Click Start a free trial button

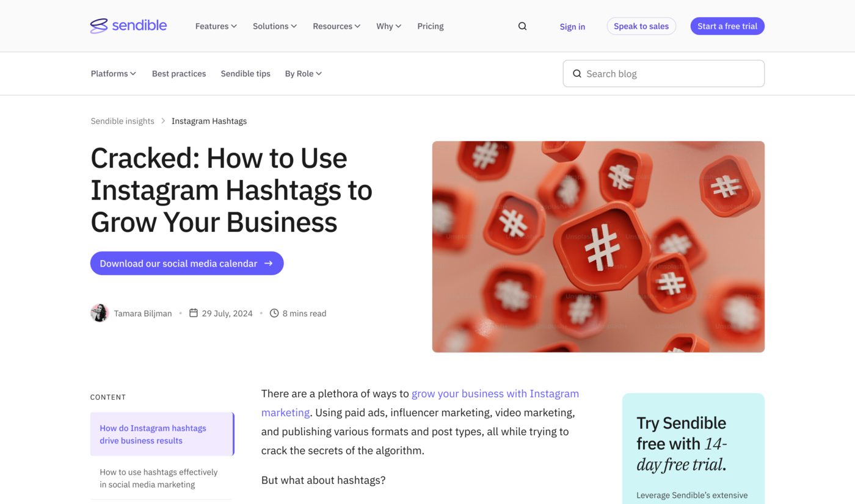727,26
